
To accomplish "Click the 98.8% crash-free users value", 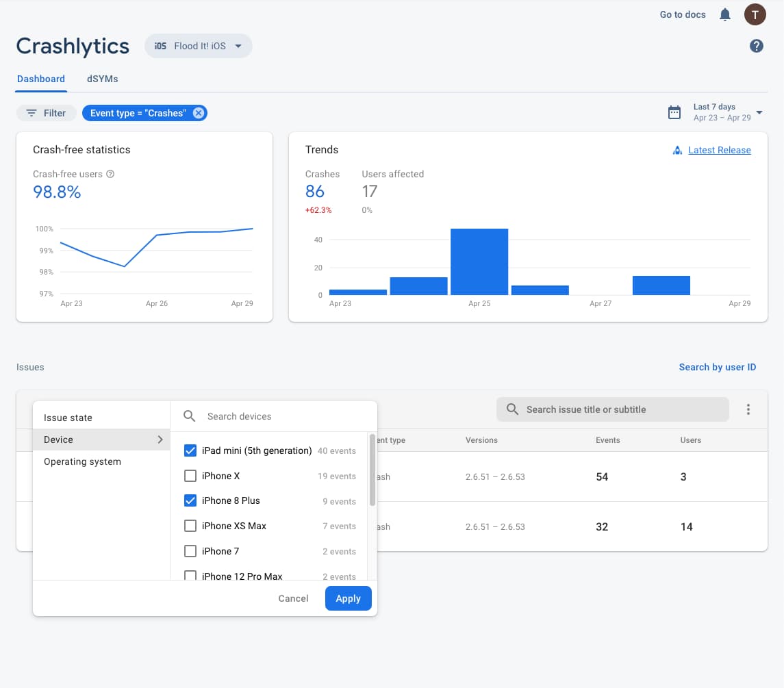I will pos(57,192).
